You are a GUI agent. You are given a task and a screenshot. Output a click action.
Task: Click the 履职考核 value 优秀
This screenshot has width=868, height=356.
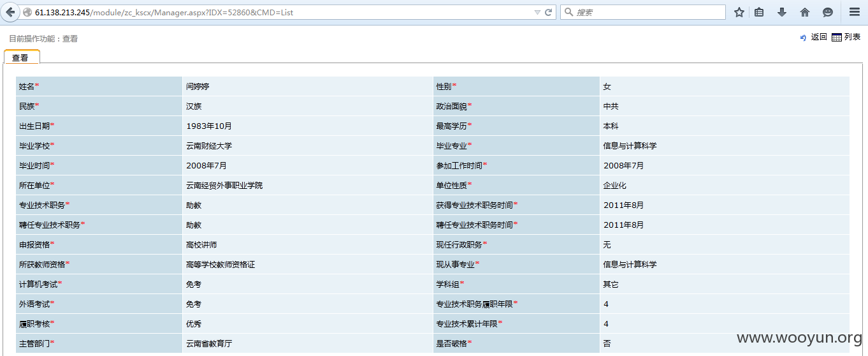(194, 323)
